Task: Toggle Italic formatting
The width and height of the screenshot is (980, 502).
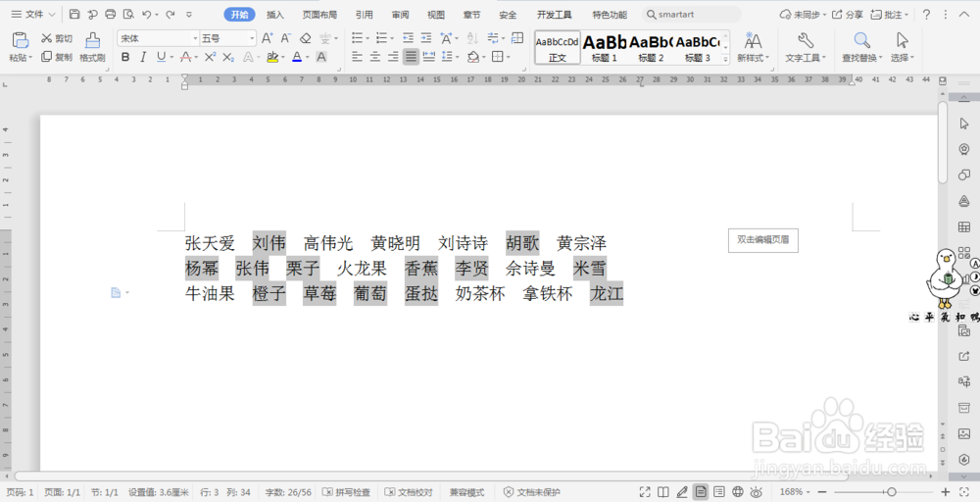Action: 143,57
